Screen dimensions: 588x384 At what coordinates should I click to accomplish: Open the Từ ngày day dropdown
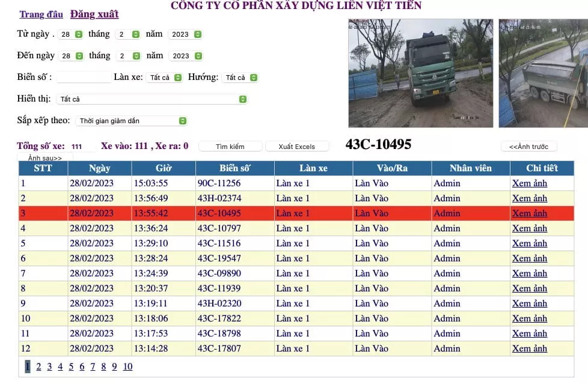pyautogui.click(x=70, y=34)
